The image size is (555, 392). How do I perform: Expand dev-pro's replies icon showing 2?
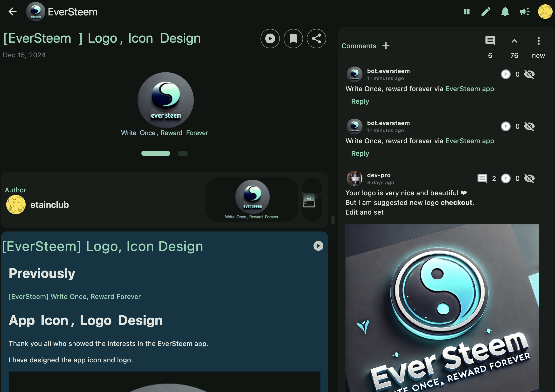tap(482, 178)
